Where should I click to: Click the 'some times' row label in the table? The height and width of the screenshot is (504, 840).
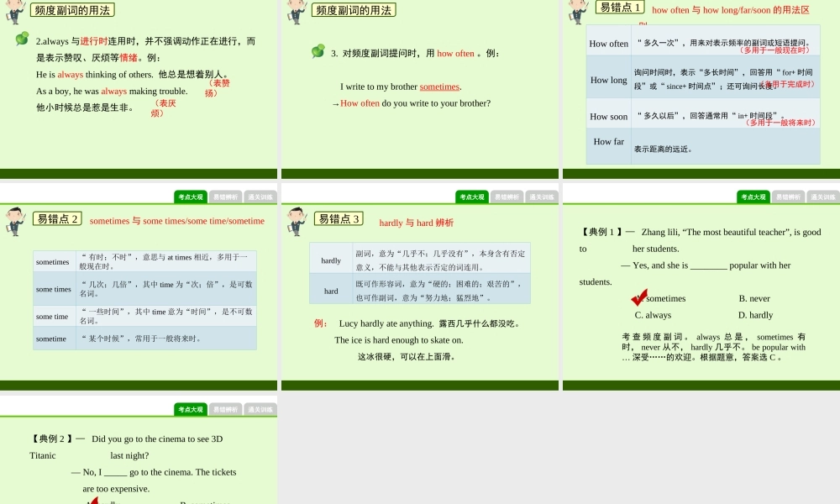tap(54, 289)
